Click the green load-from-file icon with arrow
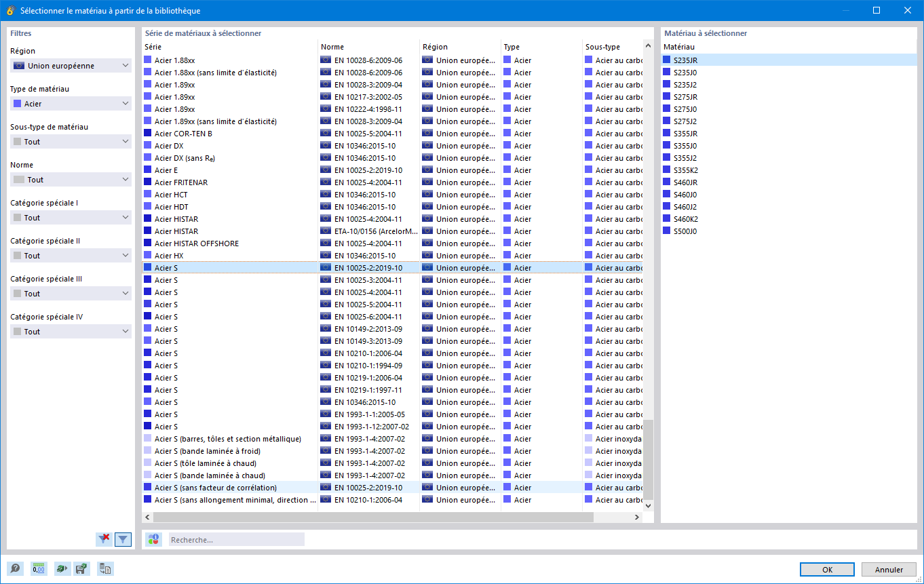The height and width of the screenshot is (584, 924). click(x=63, y=569)
